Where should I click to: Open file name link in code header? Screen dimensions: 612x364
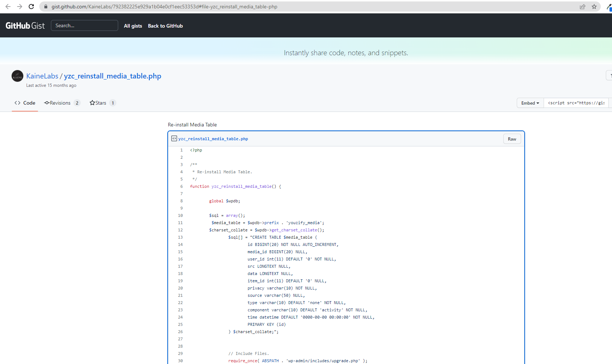(213, 139)
